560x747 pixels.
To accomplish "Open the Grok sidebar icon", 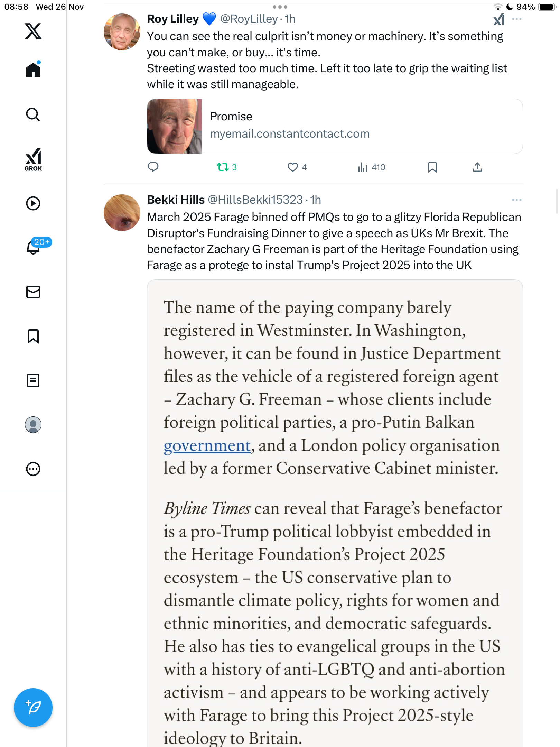I will [x=33, y=160].
